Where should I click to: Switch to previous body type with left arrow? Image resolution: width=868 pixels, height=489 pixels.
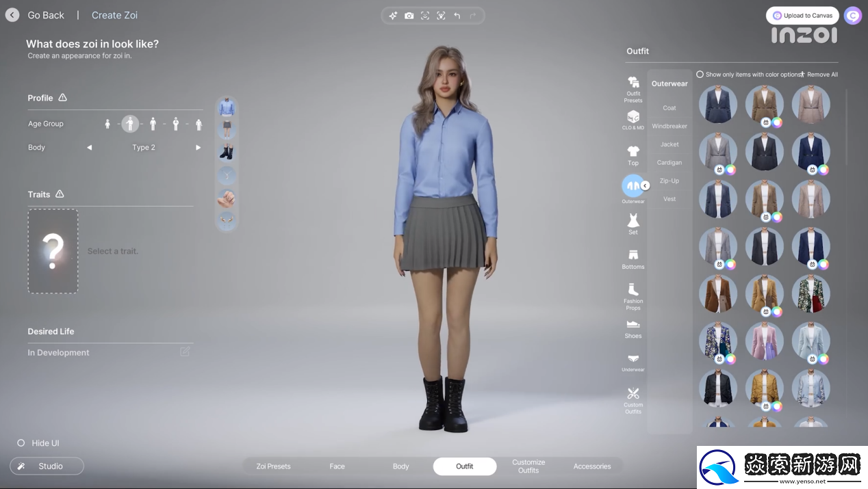coord(89,148)
